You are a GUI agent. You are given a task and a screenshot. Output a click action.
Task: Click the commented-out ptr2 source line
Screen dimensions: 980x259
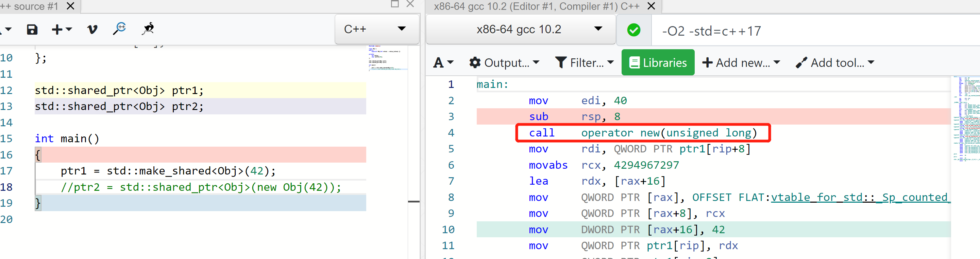coord(201,187)
